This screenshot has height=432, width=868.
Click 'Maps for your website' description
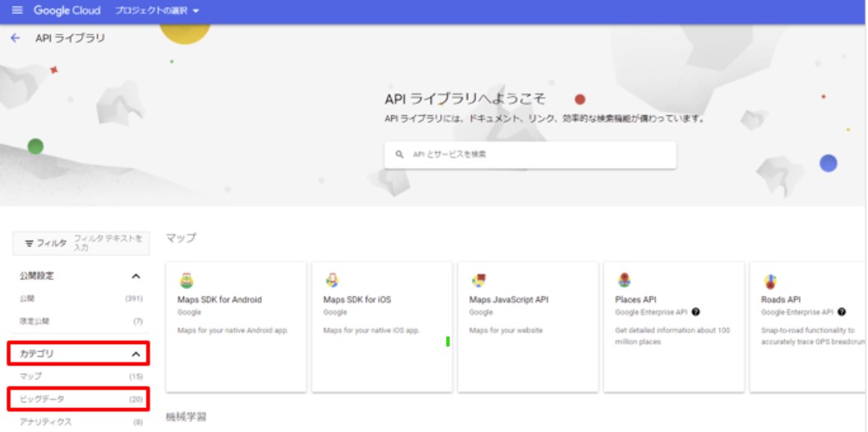tap(506, 331)
